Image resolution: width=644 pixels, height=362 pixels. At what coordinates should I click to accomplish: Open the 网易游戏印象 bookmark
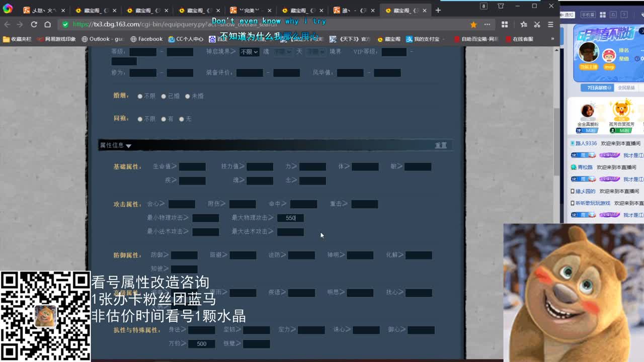56,39
